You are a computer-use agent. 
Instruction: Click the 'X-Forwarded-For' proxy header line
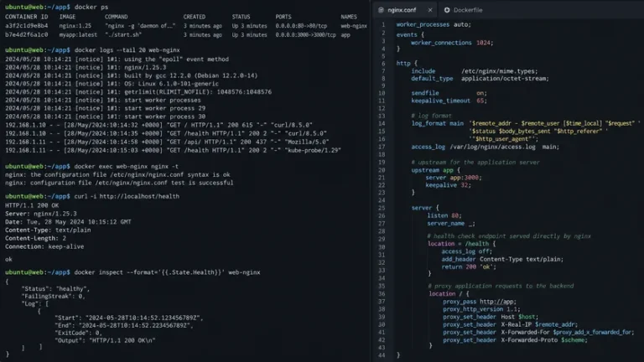[538, 332]
